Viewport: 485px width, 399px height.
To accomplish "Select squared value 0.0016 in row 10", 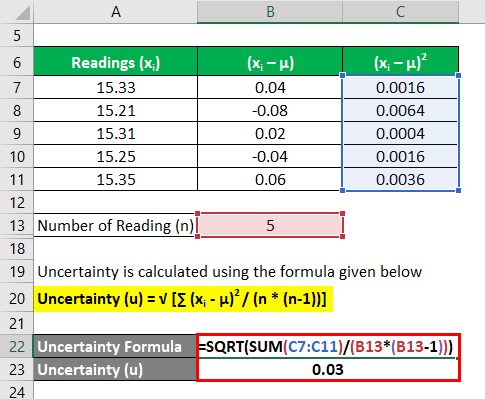I will 401,156.
